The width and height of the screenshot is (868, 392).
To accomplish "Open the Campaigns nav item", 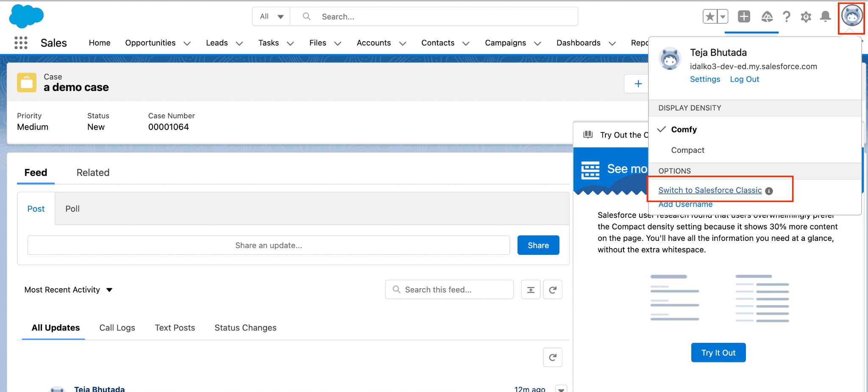I will [505, 43].
